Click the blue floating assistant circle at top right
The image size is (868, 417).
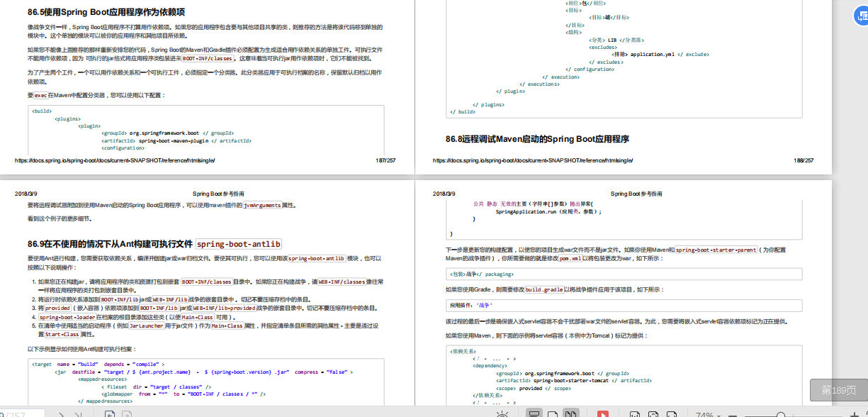pyautogui.click(x=863, y=14)
